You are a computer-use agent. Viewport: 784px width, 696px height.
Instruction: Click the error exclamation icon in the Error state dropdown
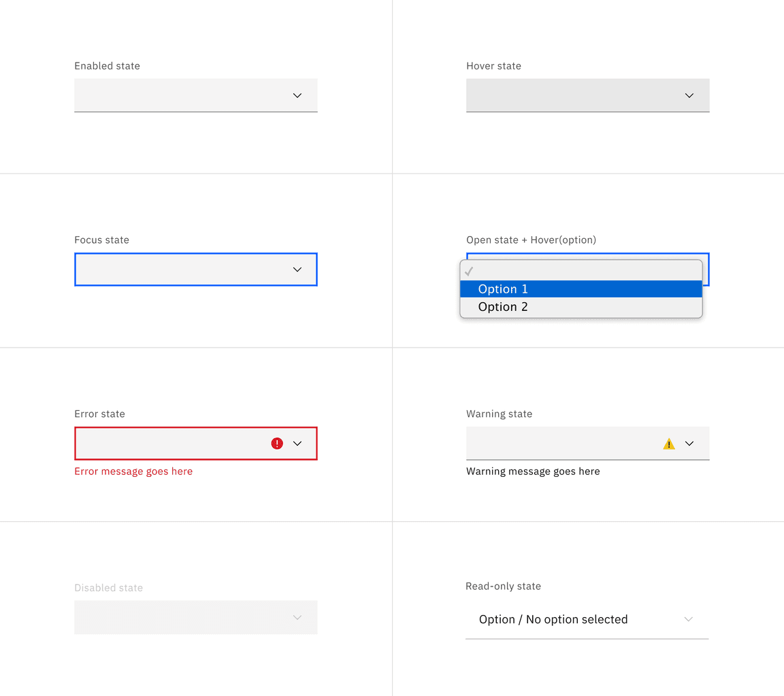pyautogui.click(x=276, y=443)
